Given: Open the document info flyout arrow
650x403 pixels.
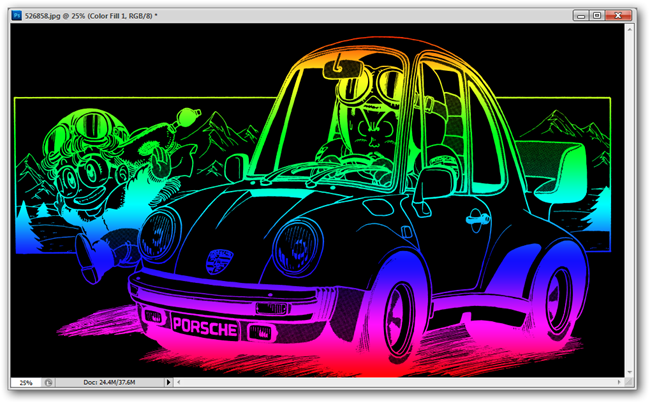Looking at the screenshot, I should click(x=168, y=382).
